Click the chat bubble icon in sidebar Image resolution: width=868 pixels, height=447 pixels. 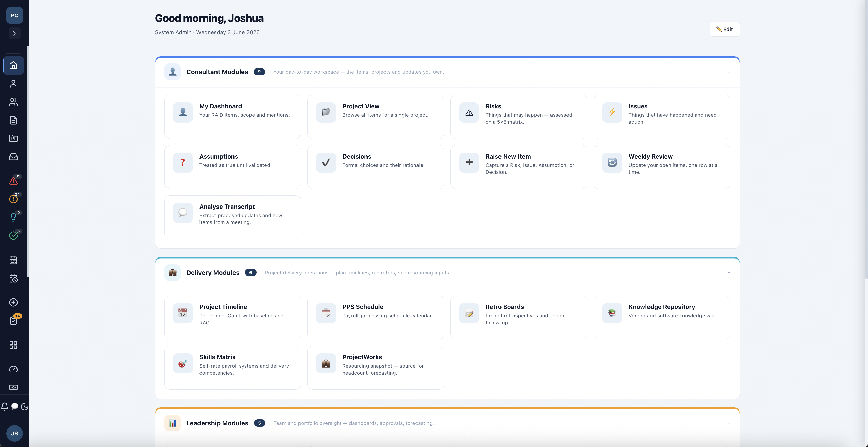click(x=14, y=407)
